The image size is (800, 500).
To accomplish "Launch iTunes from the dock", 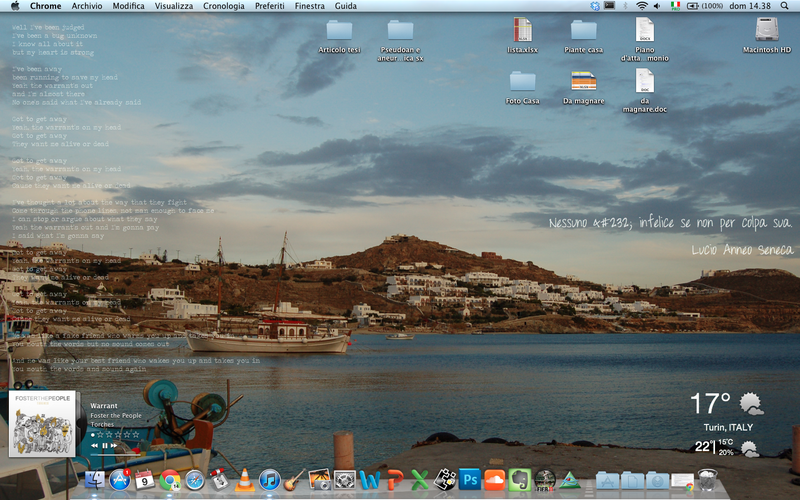I will coord(269,481).
